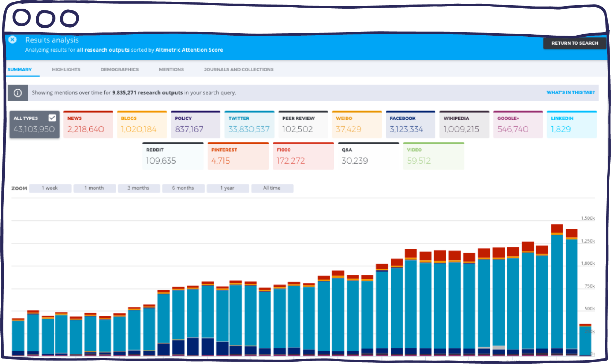Toggle the WIKIPEDIA mentions filter
This screenshot has width=611, height=364.
pyautogui.click(x=464, y=124)
